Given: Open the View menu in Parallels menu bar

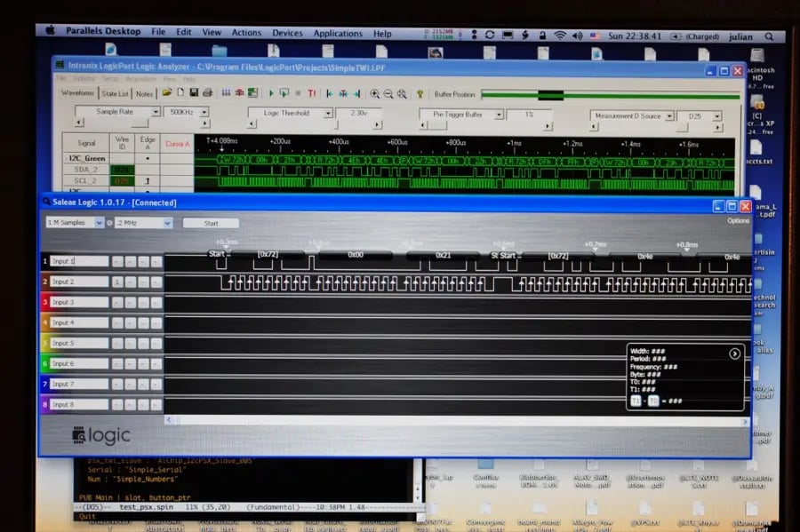Looking at the screenshot, I should point(212,32).
